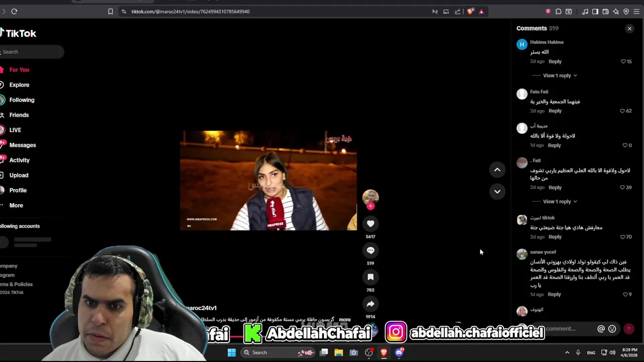Reply to Hakima Hakima's comment

click(555, 61)
